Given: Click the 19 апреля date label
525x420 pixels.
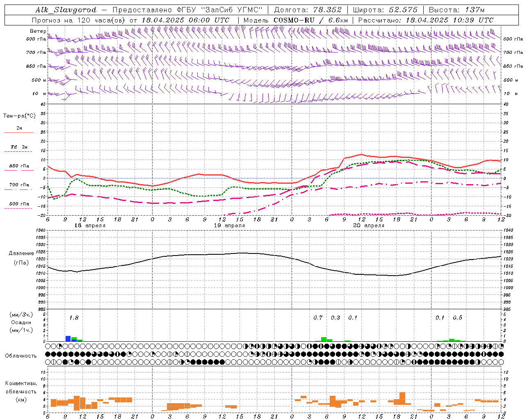Looking at the screenshot, I should [229, 226].
